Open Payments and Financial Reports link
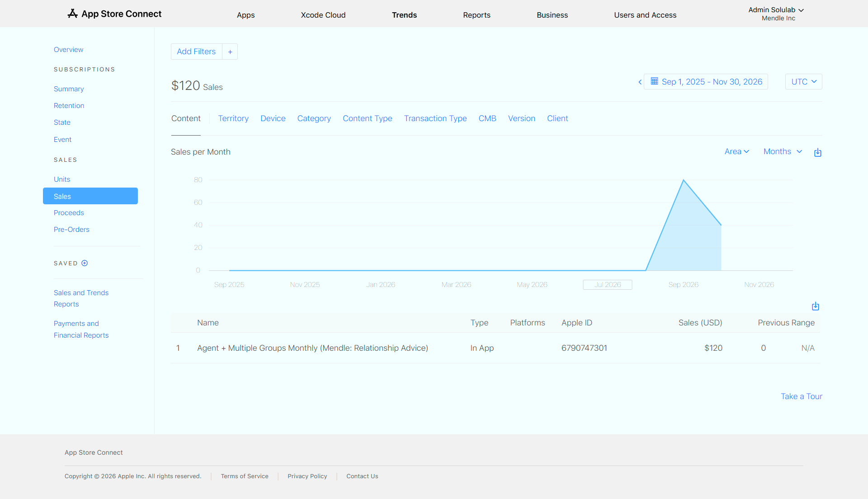Screen dimensions: 868x499 click(81, 330)
